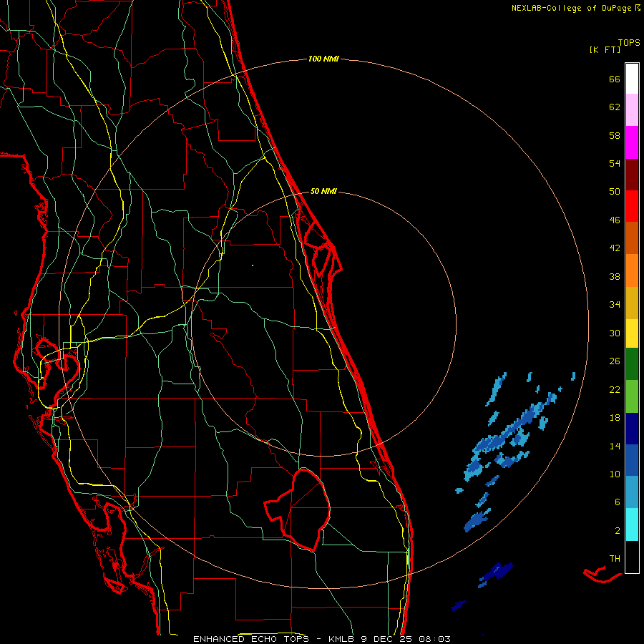Screen dimensions: 644x644
Task: Click the "TOPS" legend heading
Action: click(x=629, y=43)
